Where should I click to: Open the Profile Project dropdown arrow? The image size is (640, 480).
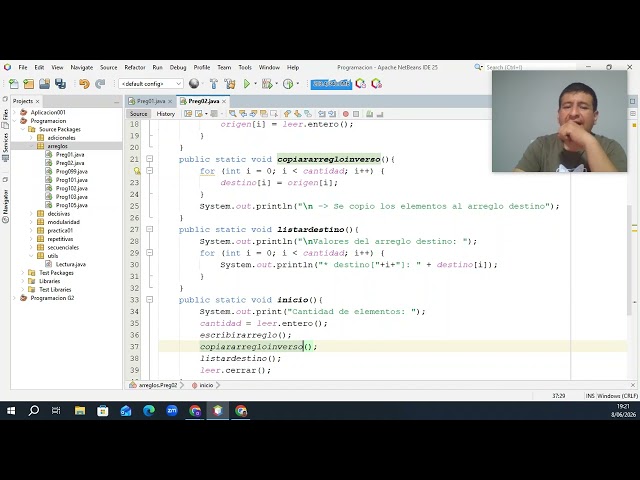click(298, 84)
